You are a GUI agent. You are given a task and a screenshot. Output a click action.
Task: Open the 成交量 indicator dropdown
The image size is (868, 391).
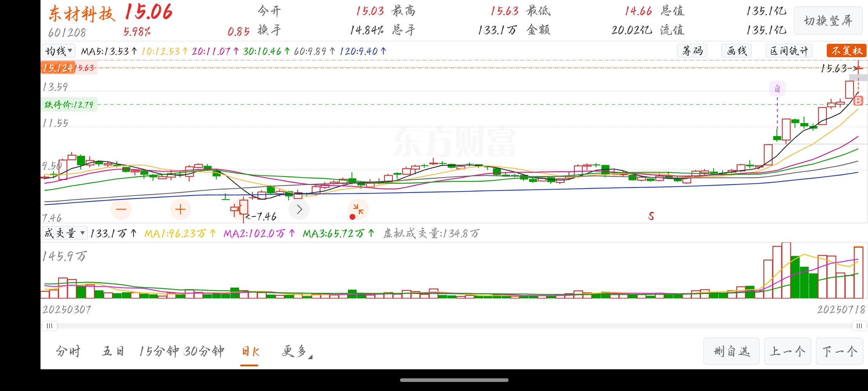pos(65,233)
